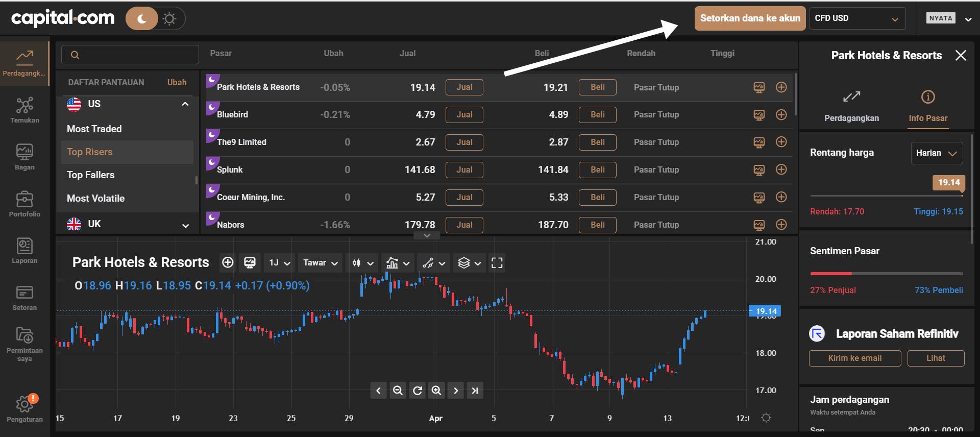This screenshot has height=437, width=980.
Task: Open the CFD USD account dropdown
Action: click(857, 18)
